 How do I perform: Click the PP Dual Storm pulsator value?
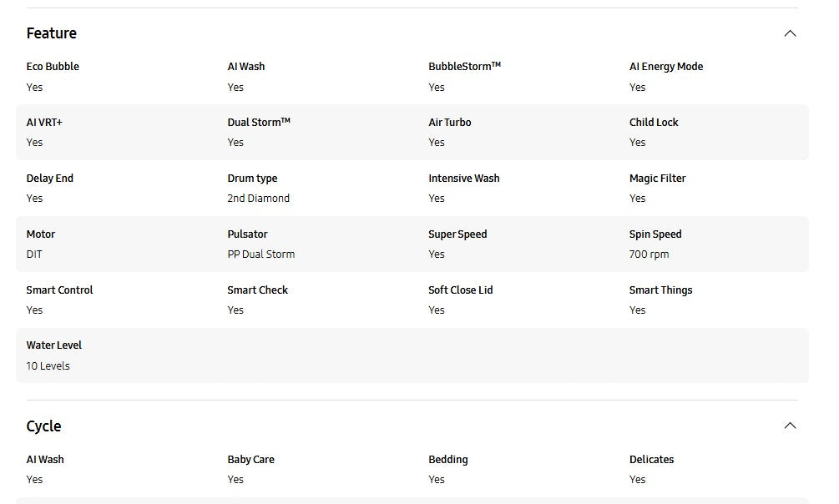pos(261,255)
